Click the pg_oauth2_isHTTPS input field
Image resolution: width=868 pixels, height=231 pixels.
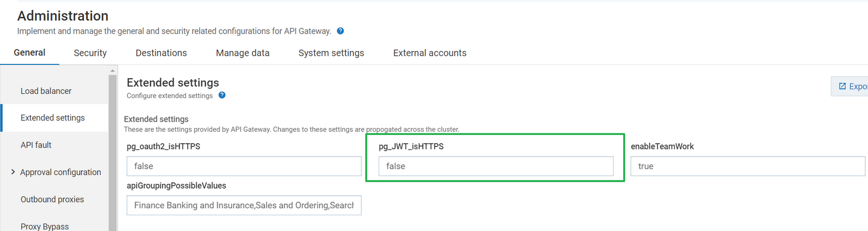point(244,166)
